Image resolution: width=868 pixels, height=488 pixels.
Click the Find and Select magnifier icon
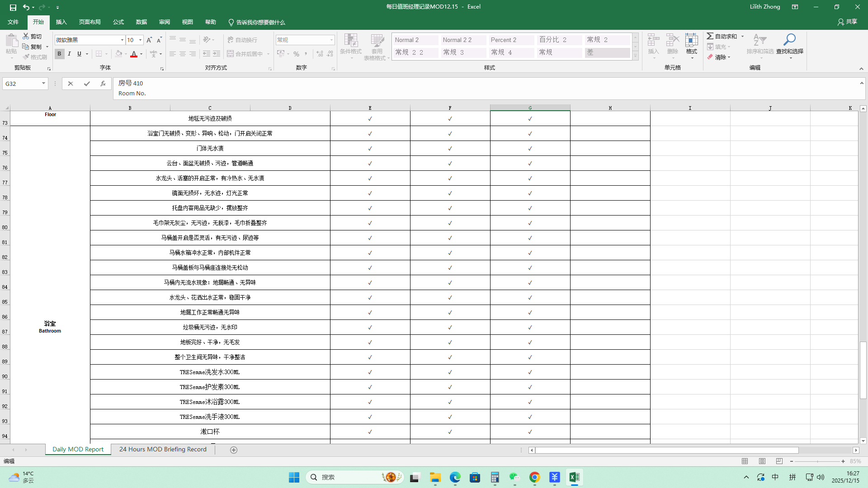(x=789, y=40)
